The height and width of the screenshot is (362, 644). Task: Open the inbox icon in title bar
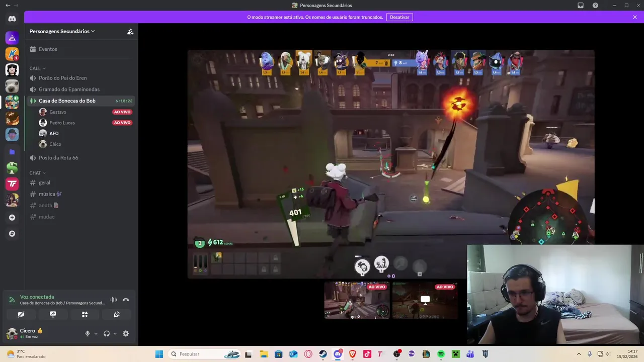click(x=581, y=5)
